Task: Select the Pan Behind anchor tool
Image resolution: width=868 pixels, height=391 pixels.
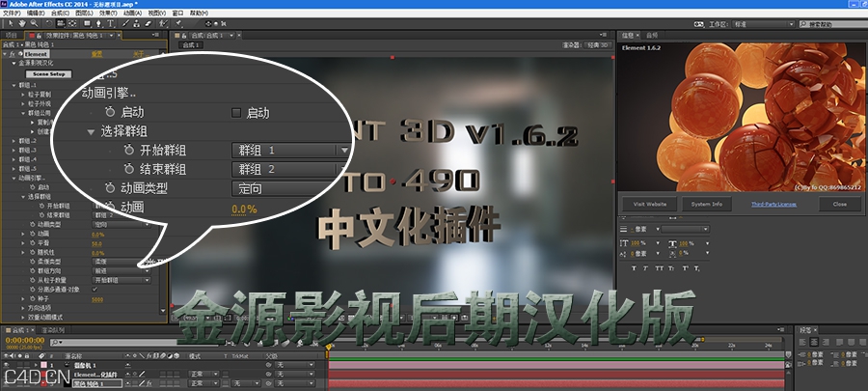Action: 72,24
